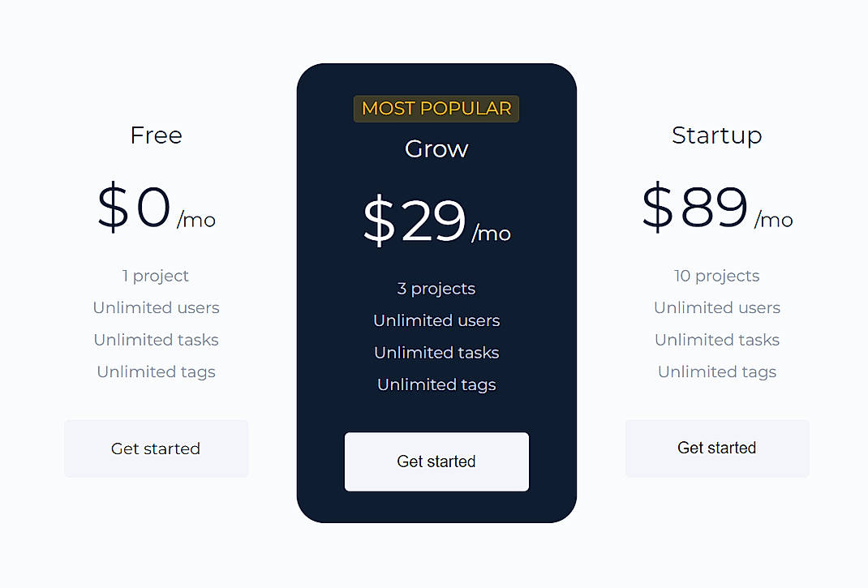The image size is (868, 588).
Task: Select the Startup plan title
Action: coord(717,135)
